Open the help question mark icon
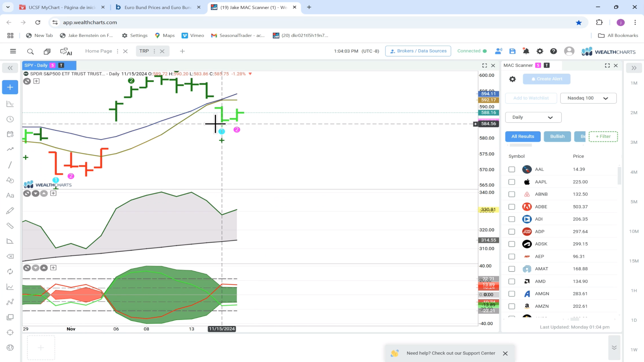 [x=553, y=51]
